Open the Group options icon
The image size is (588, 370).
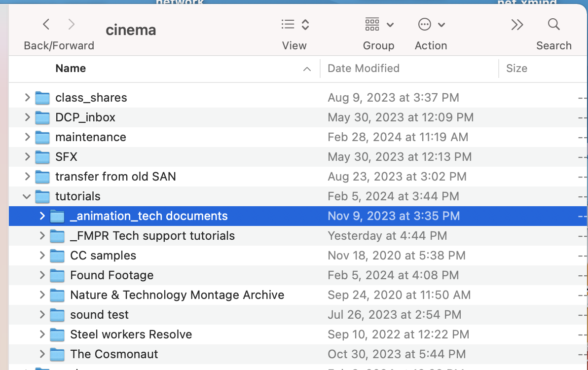click(378, 24)
